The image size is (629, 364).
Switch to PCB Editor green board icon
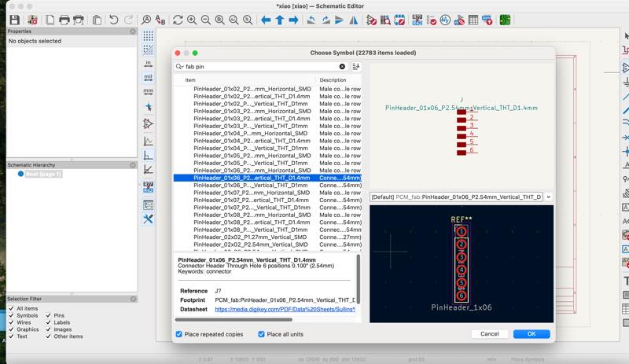pyautogui.click(x=505, y=20)
